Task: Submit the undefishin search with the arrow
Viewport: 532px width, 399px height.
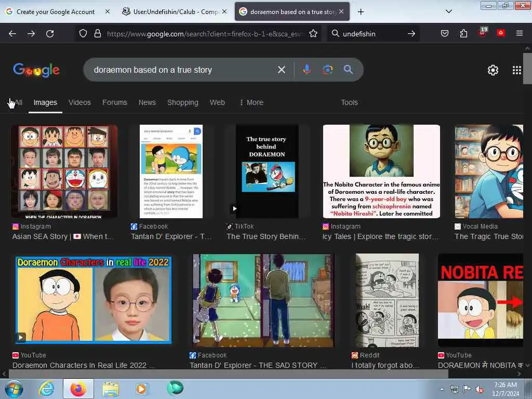Action: point(411,34)
